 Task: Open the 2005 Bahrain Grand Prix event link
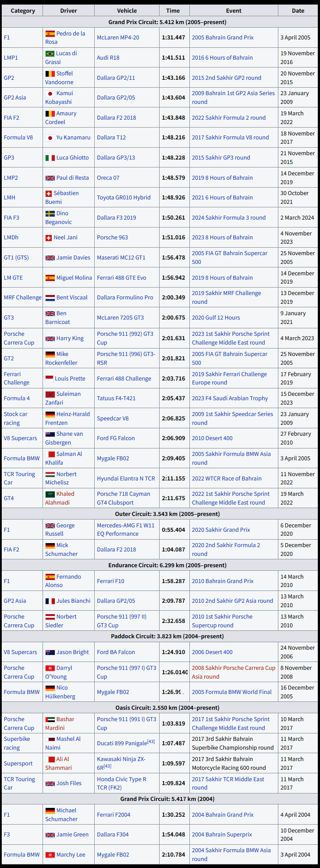[223, 38]
